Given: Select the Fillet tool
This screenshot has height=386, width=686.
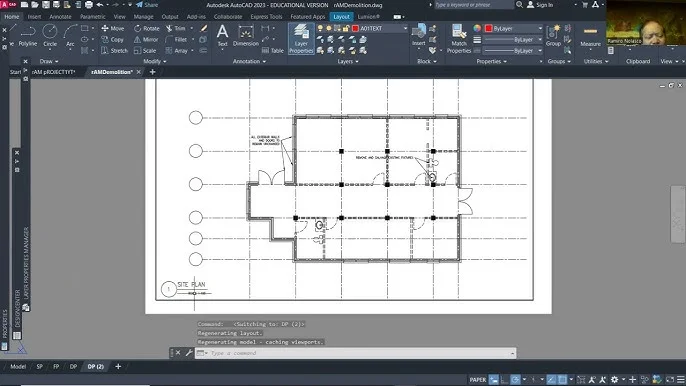Looking at the screenshot, I should (176, 39).
